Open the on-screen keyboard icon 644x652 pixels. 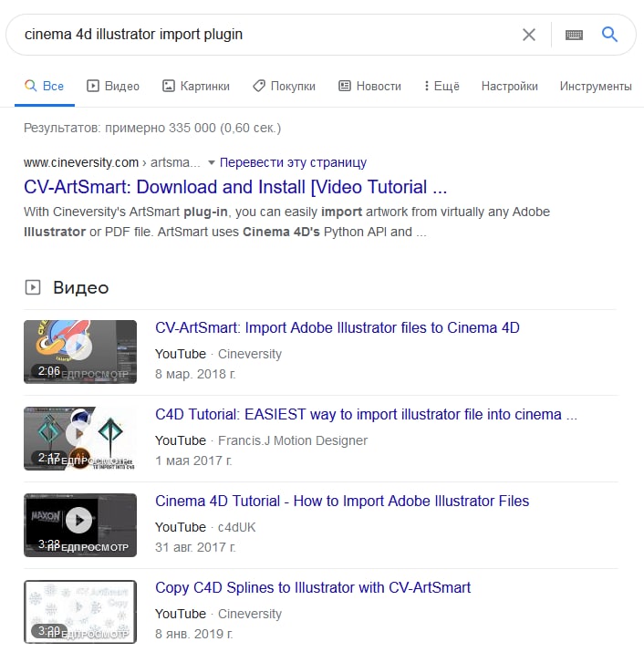(x=574, y=35)
